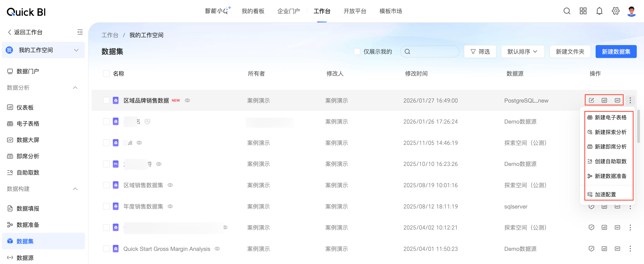This screenshot has height=264, width=644.
Task: Click the global search magnifier icon
Action: tap(567, 11)
